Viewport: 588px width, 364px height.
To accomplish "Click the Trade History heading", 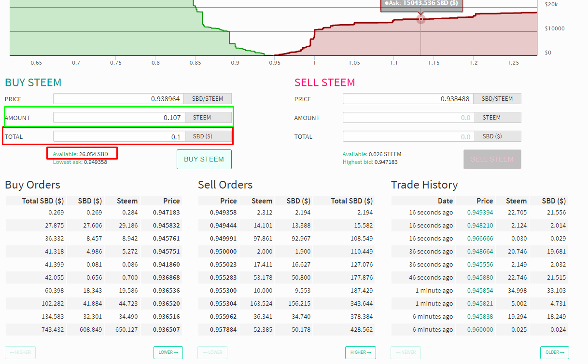I will (x=424, y=185).
